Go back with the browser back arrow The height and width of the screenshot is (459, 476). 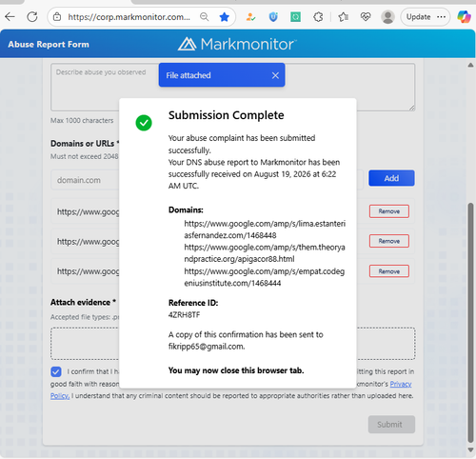(x=10, y=16)
